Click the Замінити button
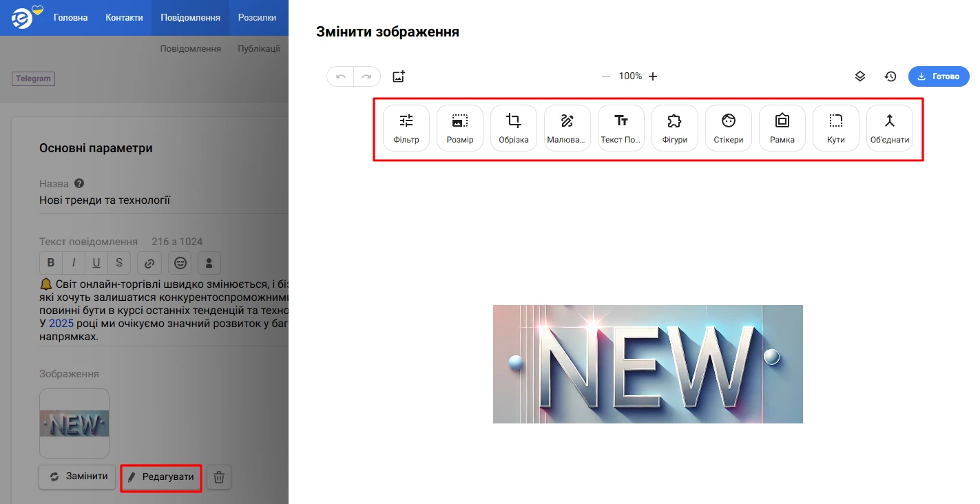Screen dimensions: 980x504 (x=77, y=476)
